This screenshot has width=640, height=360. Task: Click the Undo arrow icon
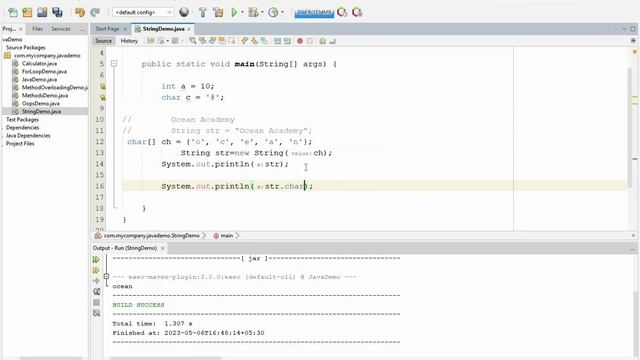pos(80,12)
